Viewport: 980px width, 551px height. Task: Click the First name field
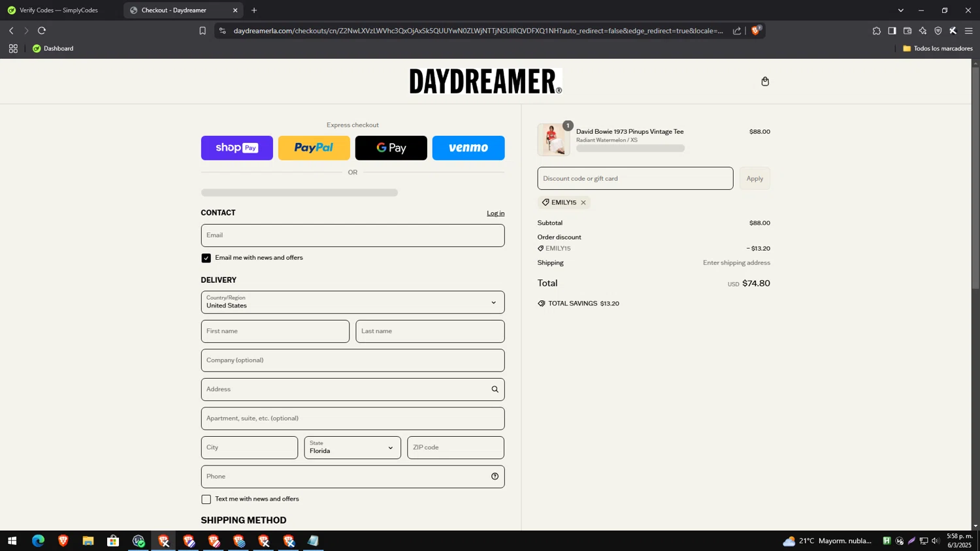[275, 332]
